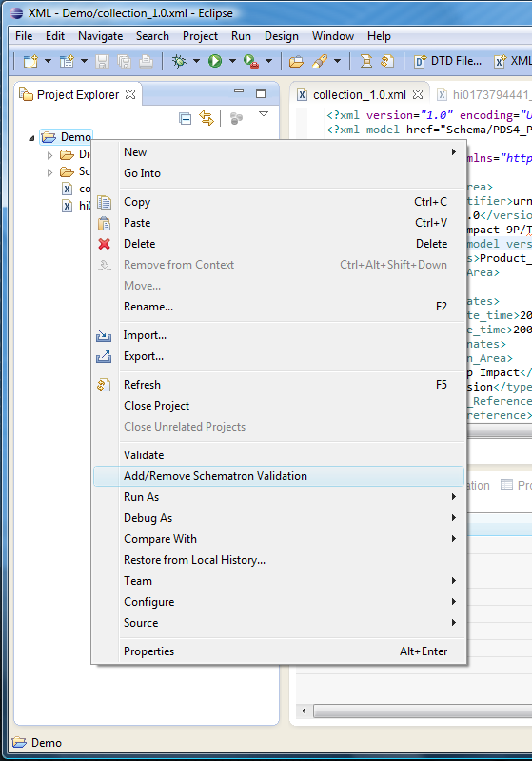Image resolution: width=532 pixels, height=761 pixels.
Task: Close the Project Explorer tab
Action: [130, 94]
